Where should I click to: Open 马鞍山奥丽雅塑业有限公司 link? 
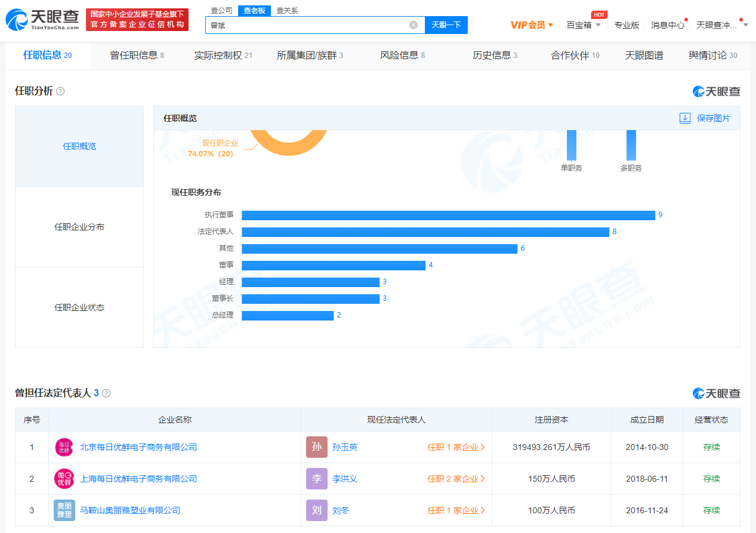click(x=130, y=510)
